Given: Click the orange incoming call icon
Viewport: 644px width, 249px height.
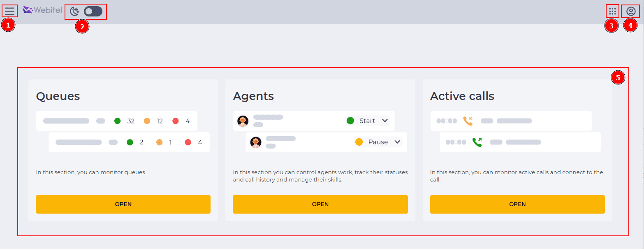Looking at the screenshot, I should coord(468,121).
